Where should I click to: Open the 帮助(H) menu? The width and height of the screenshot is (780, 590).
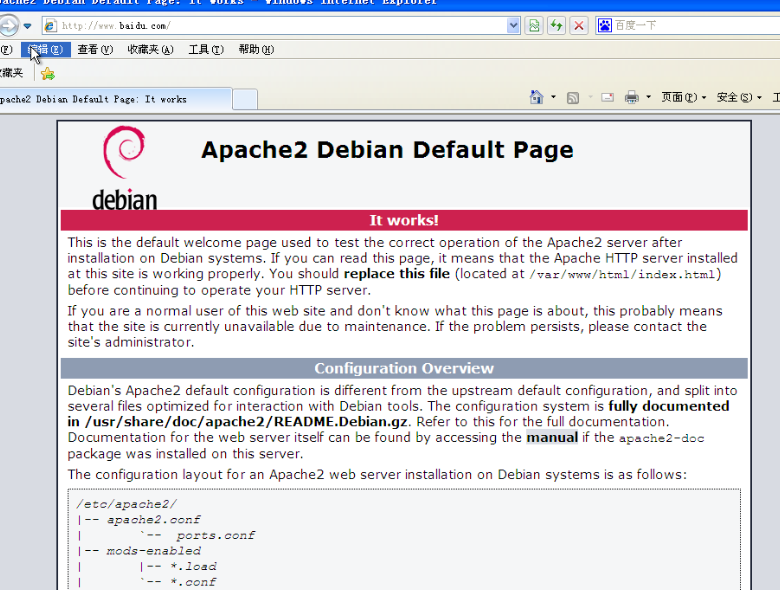tap(256, 49)
